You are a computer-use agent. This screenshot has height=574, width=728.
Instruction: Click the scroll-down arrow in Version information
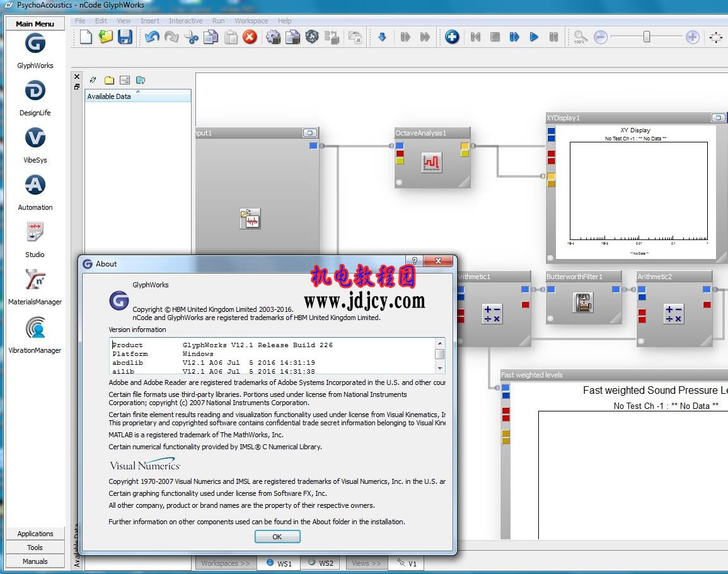click(440, 369)
